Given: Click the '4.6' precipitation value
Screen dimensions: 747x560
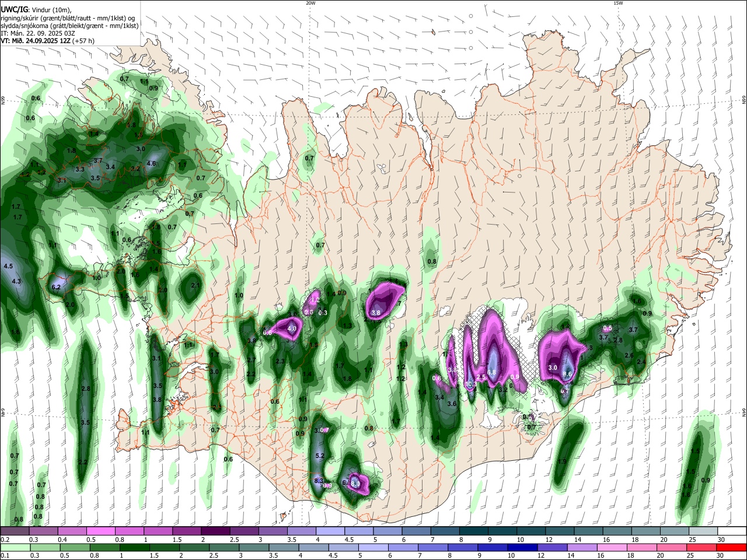Looking at the screenshot, I should pyautogui.click(x=151, y=164).
